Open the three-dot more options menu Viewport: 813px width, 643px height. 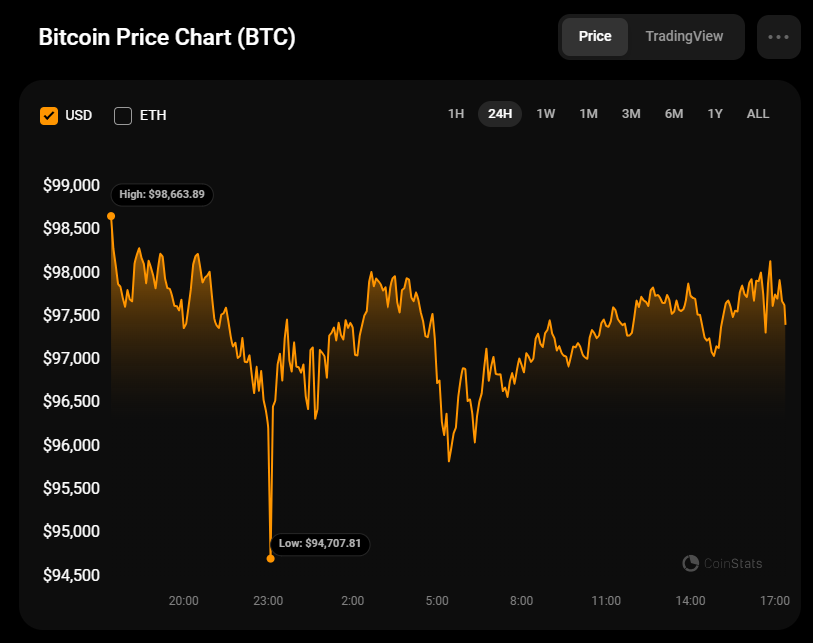[x=778, y=37]
